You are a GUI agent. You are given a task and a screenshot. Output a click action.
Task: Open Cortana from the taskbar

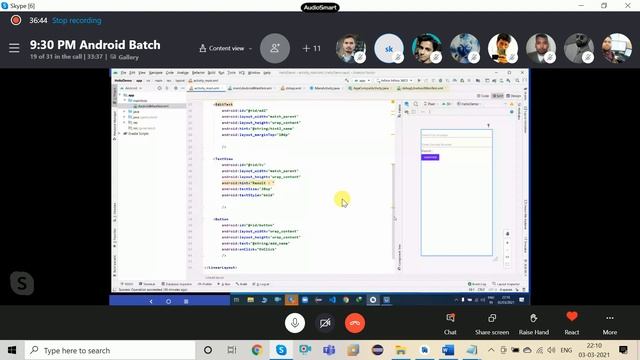pyautogui.click(x=208, y=350)
